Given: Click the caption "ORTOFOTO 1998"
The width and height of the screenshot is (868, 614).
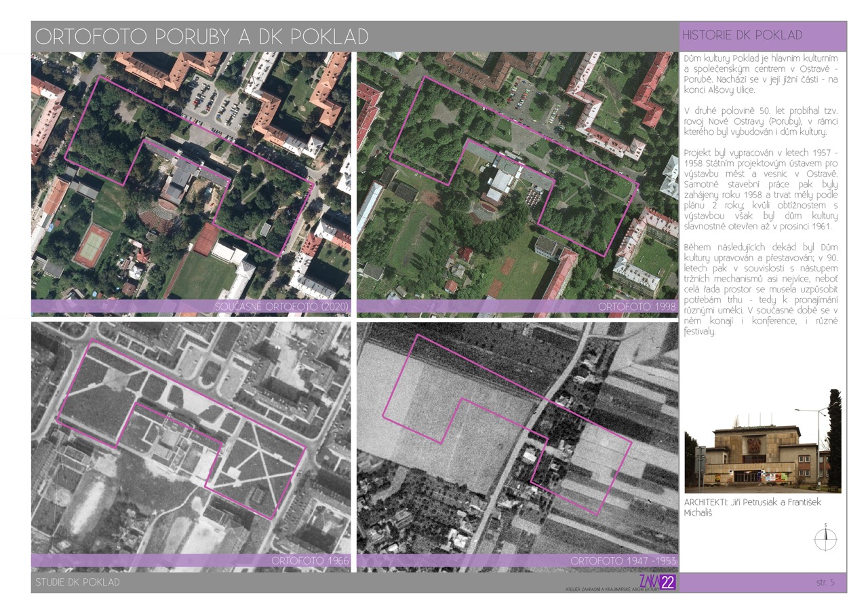Looking at the screenshot, I should pos(637,307).
